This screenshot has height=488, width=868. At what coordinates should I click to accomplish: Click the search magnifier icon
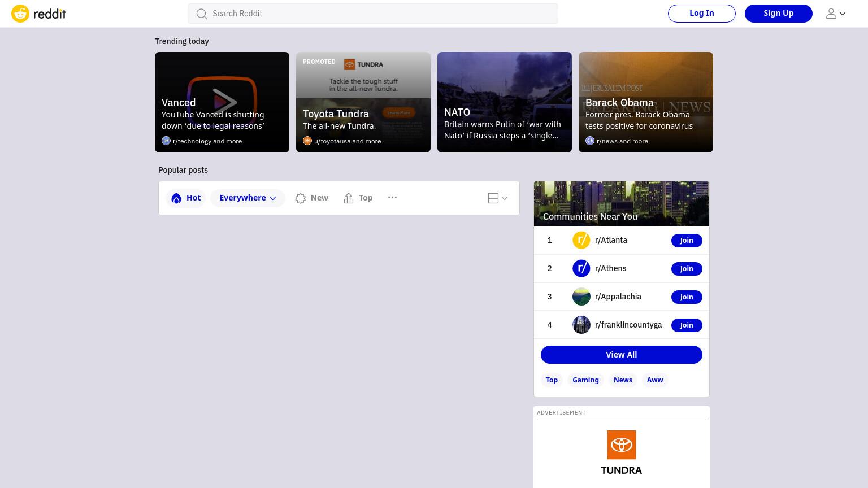click(x=202, y=14)
